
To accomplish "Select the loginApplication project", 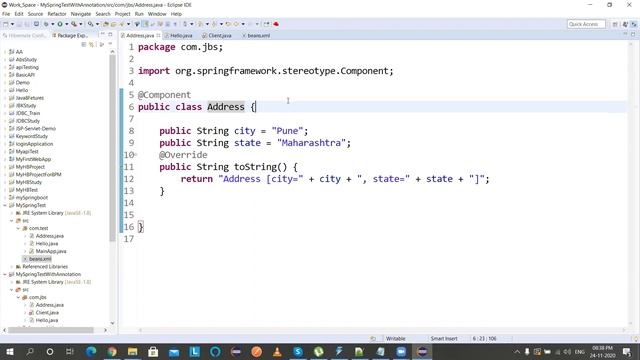I will 34,144.
